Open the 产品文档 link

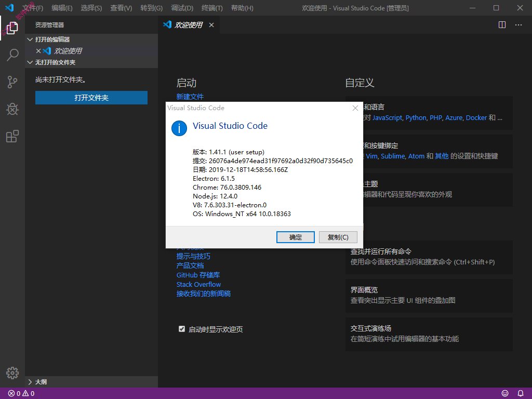point(190,265)
